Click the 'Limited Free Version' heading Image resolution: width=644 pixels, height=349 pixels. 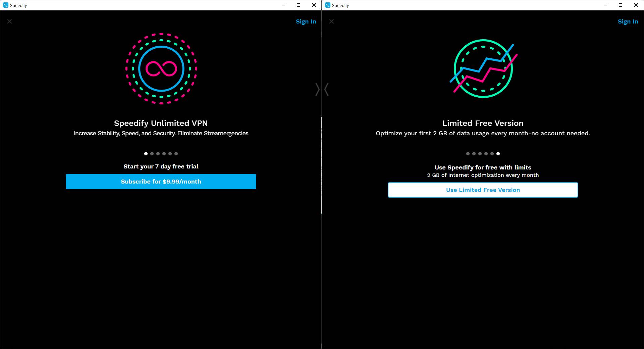click(483, 123)
